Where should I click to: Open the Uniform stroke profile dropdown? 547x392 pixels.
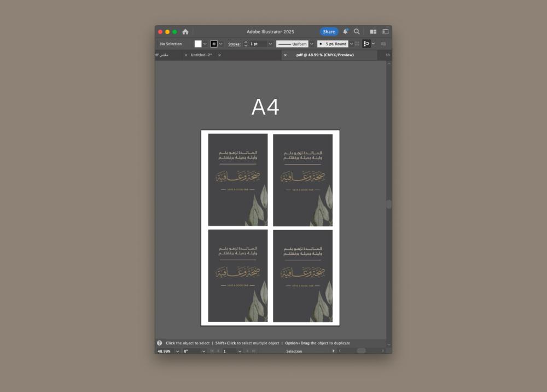[x=312, y=44]
